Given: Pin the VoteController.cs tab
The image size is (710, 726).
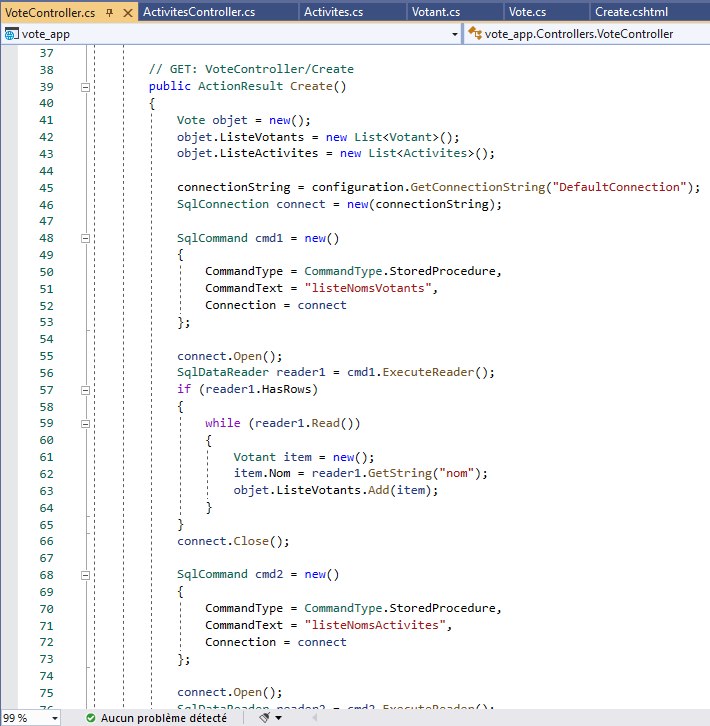Looking at the screenshot, I should pyautogui.click(x=110, y=13).
